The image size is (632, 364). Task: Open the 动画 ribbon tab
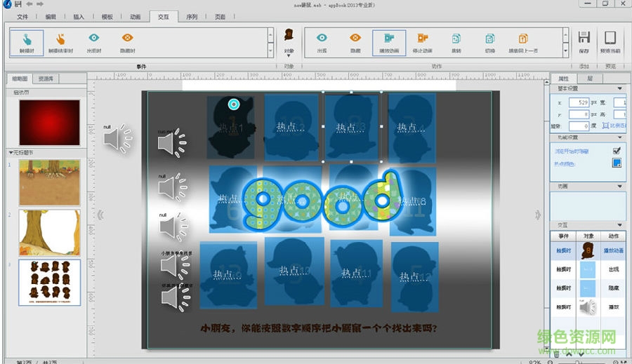pos(135,16)
